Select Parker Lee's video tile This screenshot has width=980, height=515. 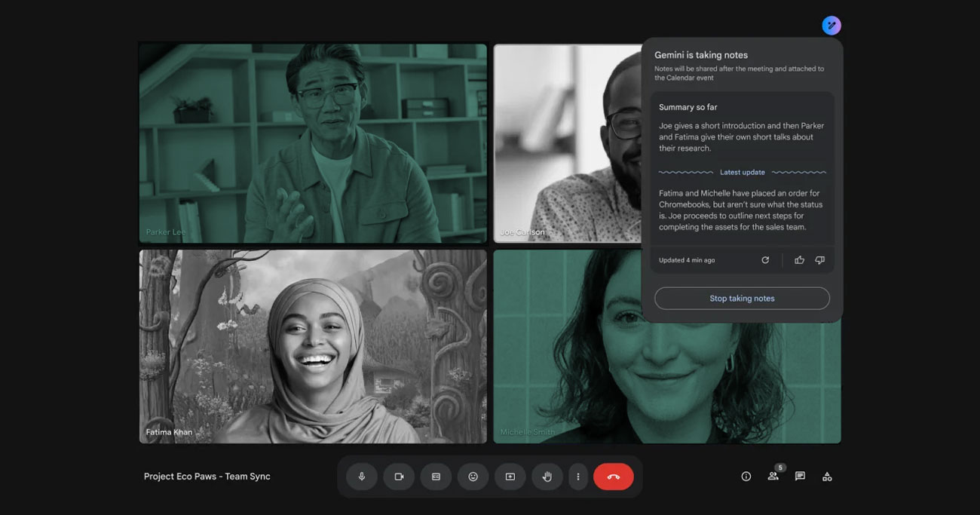(x=313, y=143)
